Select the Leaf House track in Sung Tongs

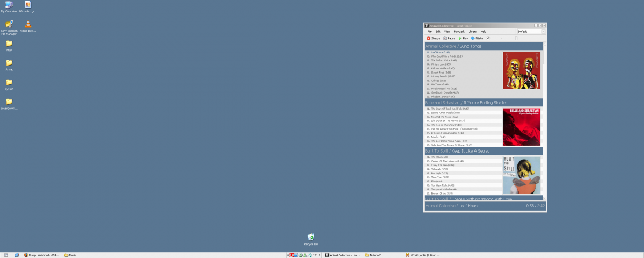(438, 52)
